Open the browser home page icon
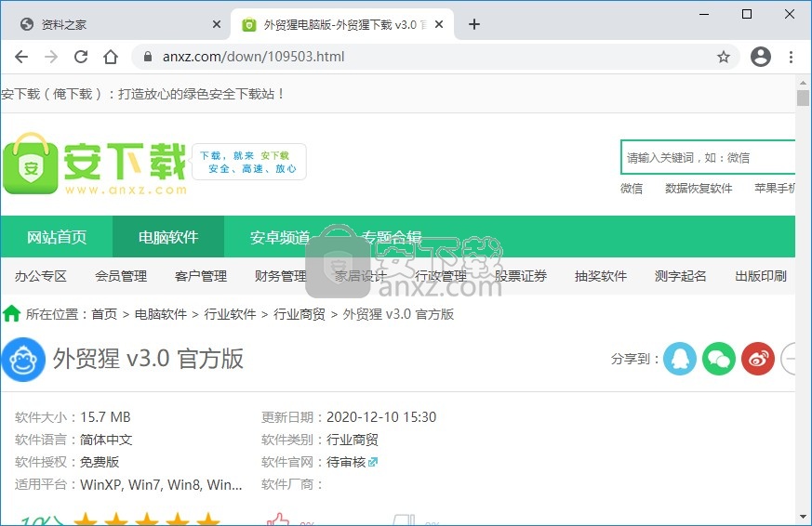This screenshot has width=812, height=526. tap(111, 57)
